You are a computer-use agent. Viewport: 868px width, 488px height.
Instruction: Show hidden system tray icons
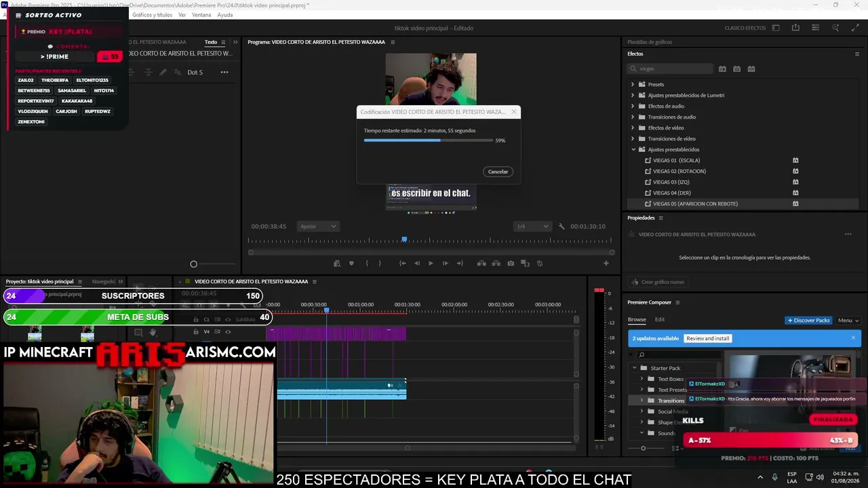pyautogui.click(x=759, y=477)
